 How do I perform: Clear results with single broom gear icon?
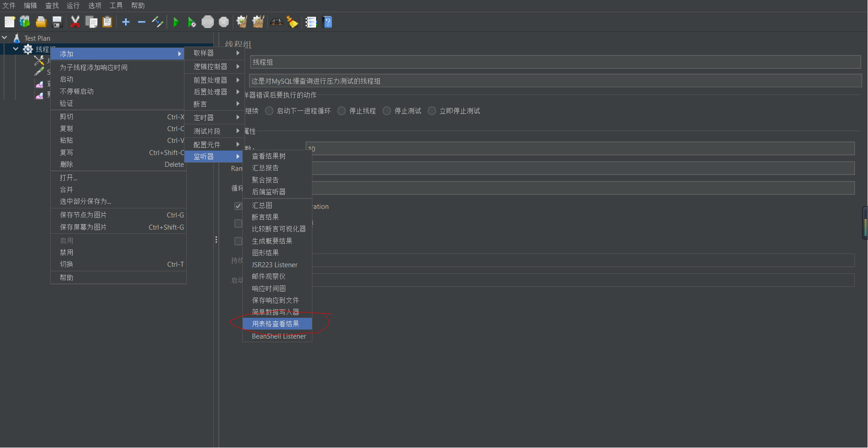coord(242,22)
